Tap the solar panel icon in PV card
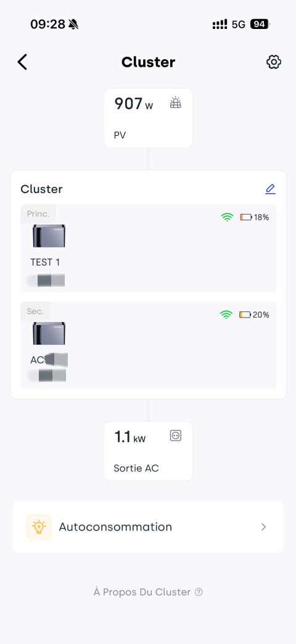 176,102
